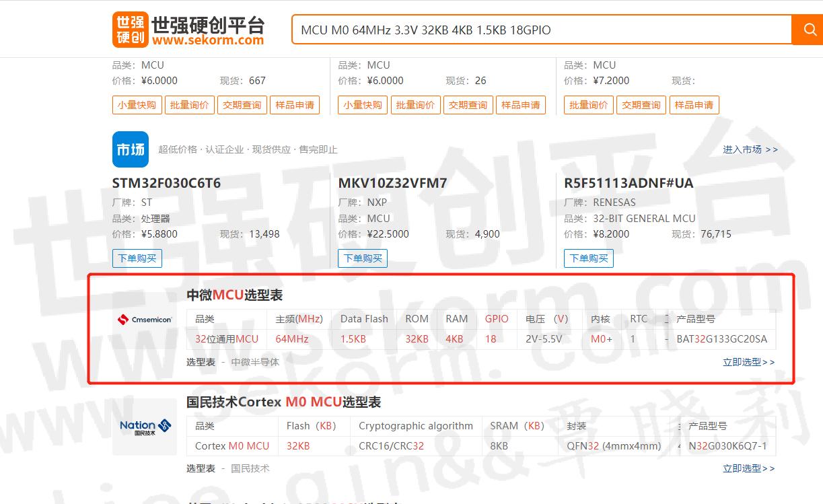Click the CRC16/CRC32 algorithm cell
This screenshot has height=504, width=823.
(x=392, y=446)
